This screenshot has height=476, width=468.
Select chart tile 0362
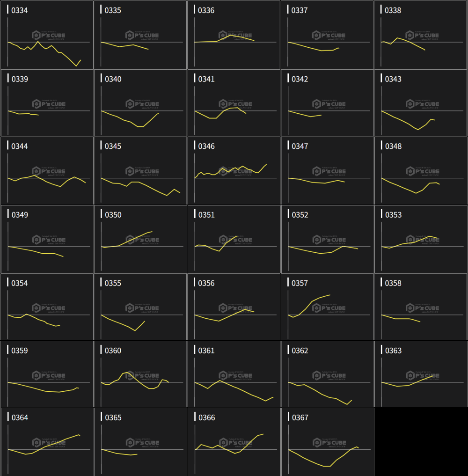327,374
